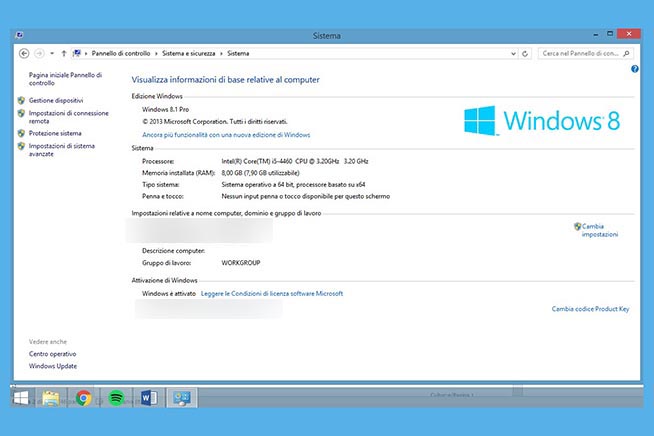Image resolution: width=654 pixels, height=436 pixels.
Task: Click Cambia codice Product Key
Action: click(590, 309)
